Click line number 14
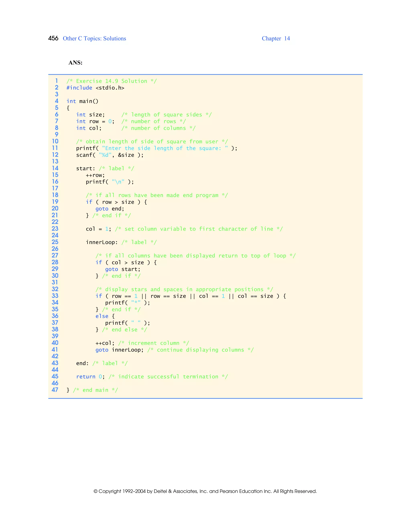The image size is (411, 532). click(55, 168)
